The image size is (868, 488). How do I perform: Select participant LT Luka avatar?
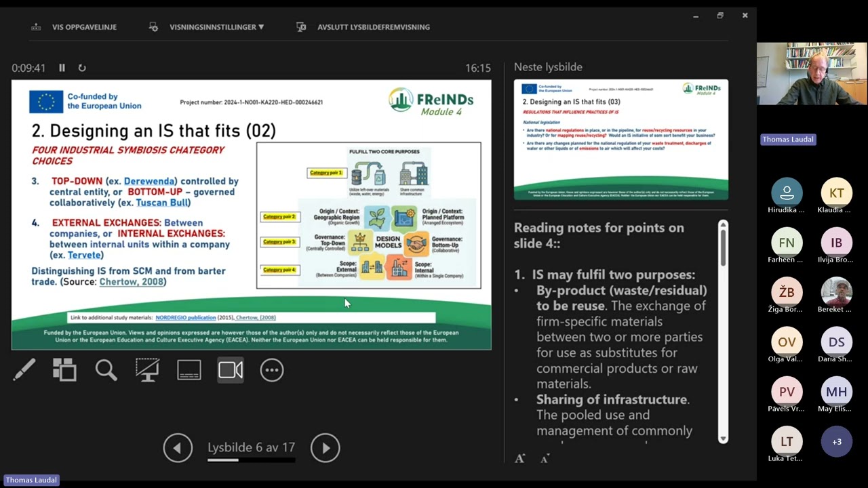coord(787,441)
